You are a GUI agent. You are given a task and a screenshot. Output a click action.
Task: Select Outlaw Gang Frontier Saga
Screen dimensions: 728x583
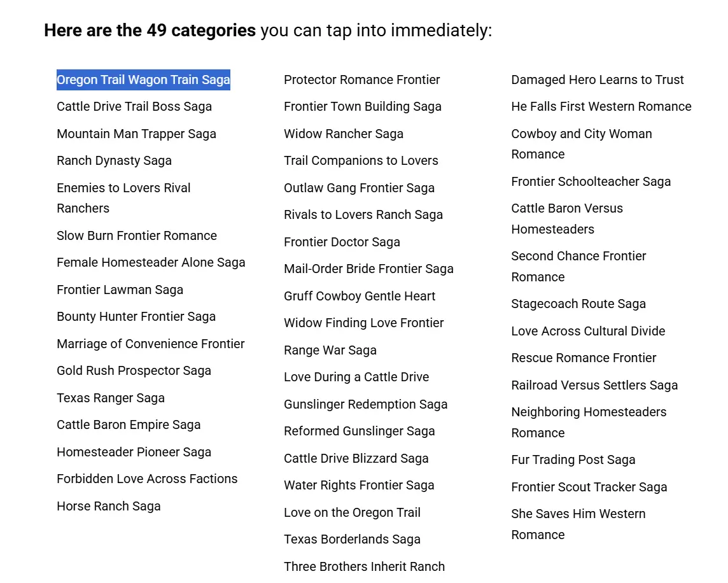[x=359, y=188]
